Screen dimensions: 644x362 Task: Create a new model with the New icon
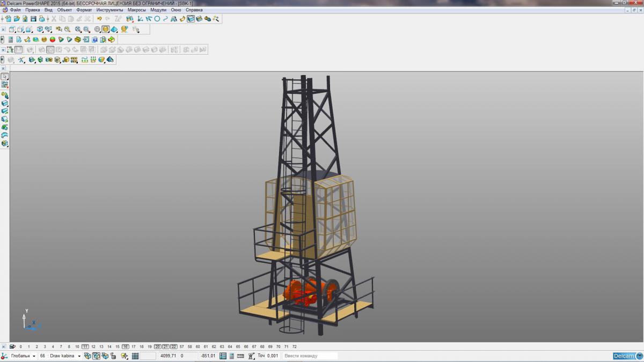(x=8, y=19)
